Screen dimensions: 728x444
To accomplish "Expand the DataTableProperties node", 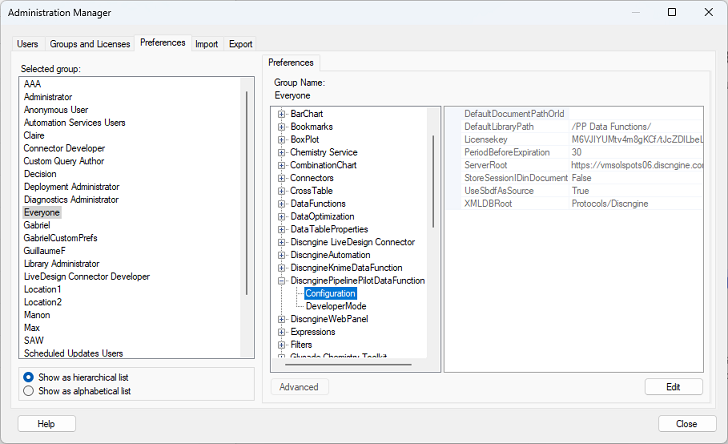I will (x=281, y=229).
